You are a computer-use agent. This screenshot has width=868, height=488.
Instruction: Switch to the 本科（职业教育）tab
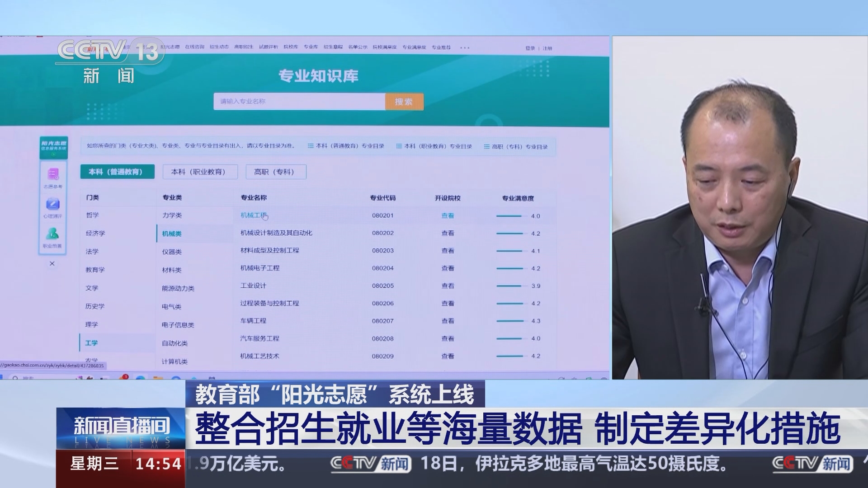tap(200, 172)
